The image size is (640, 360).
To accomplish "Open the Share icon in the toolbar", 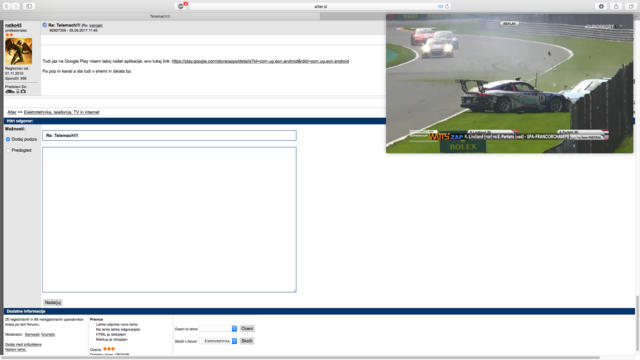I will 616,6.
